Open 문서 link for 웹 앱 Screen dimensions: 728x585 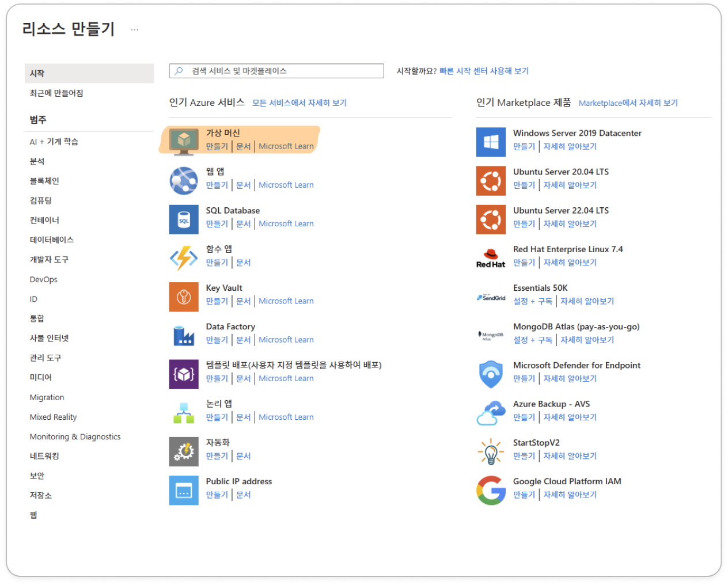pyautogui.click(x=244, y=185)
